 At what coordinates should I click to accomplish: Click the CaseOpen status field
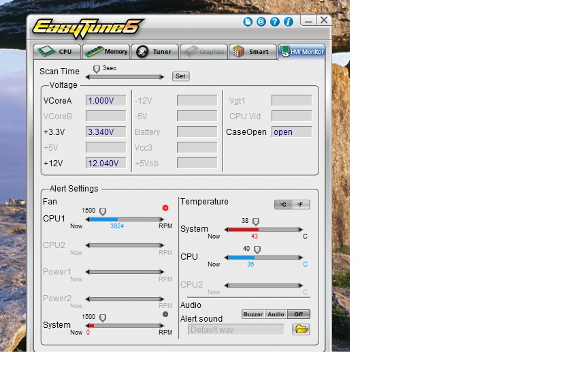pos(291,132)
